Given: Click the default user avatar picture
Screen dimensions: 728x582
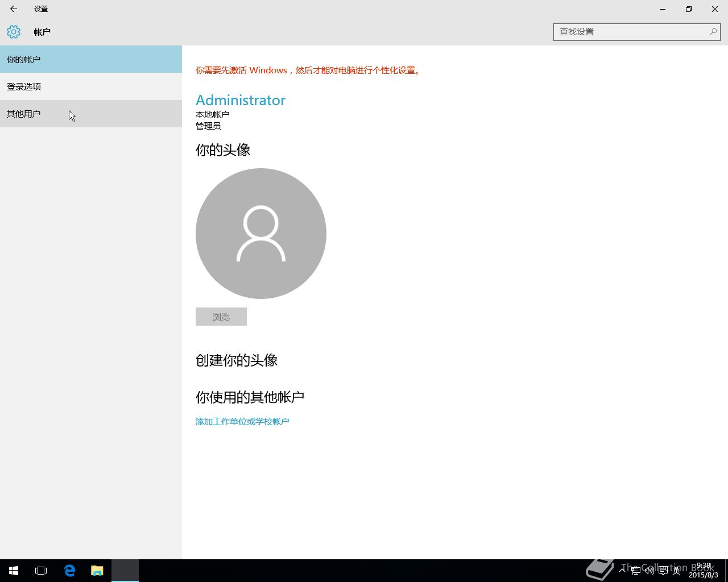Looking at the screenshot, I should (x=261, y=234).
